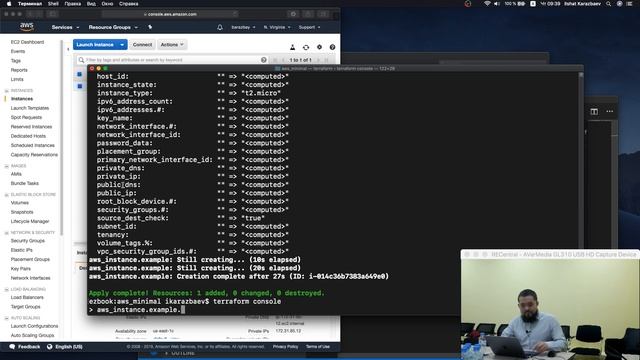Viewport: 640px width, 360px height.
Task: Expand the Resource Groups menu
Action: click(x=113, y=27)
